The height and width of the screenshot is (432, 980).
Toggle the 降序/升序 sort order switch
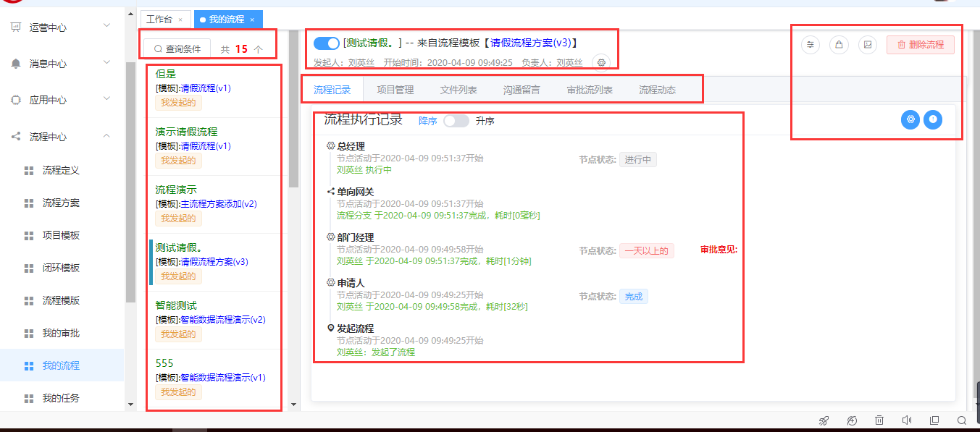point(456,121)
